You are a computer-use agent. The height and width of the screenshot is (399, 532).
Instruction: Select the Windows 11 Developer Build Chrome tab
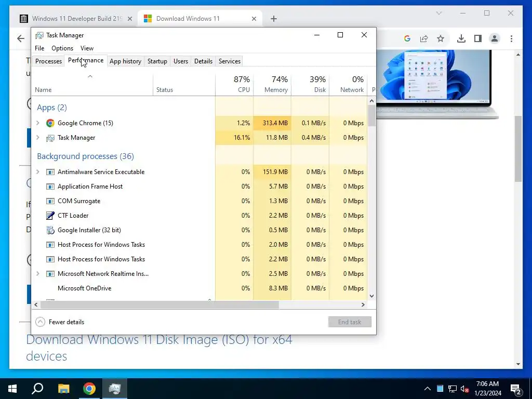point(77,19)
